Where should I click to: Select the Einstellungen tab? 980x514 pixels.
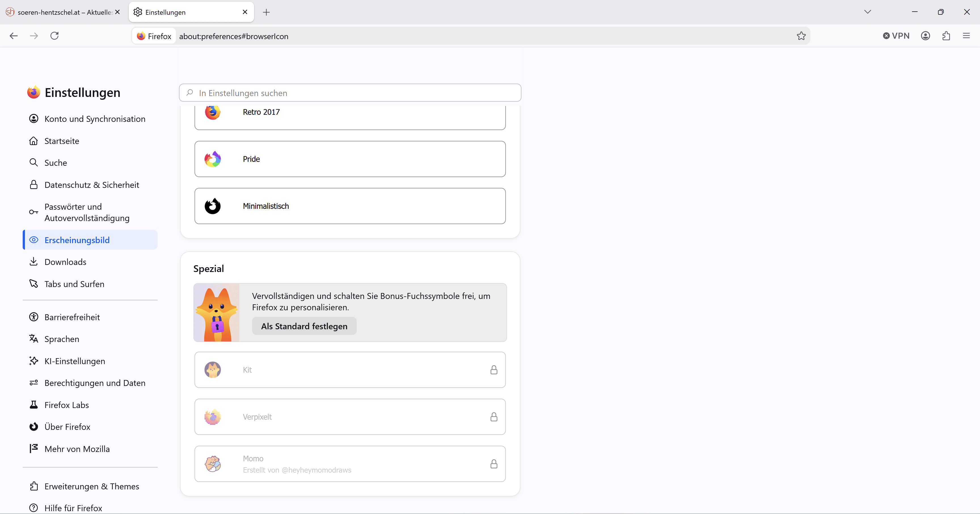191,12
